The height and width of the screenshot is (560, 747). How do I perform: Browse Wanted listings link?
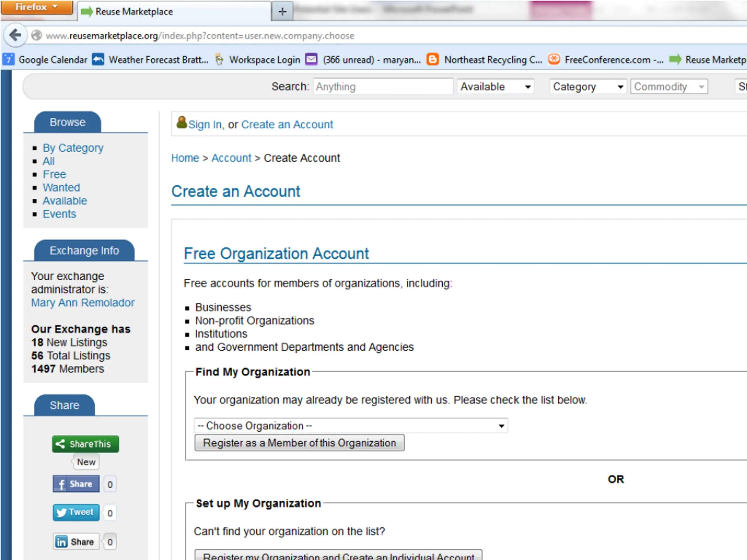pyautogui.click(x=62, y=188)
